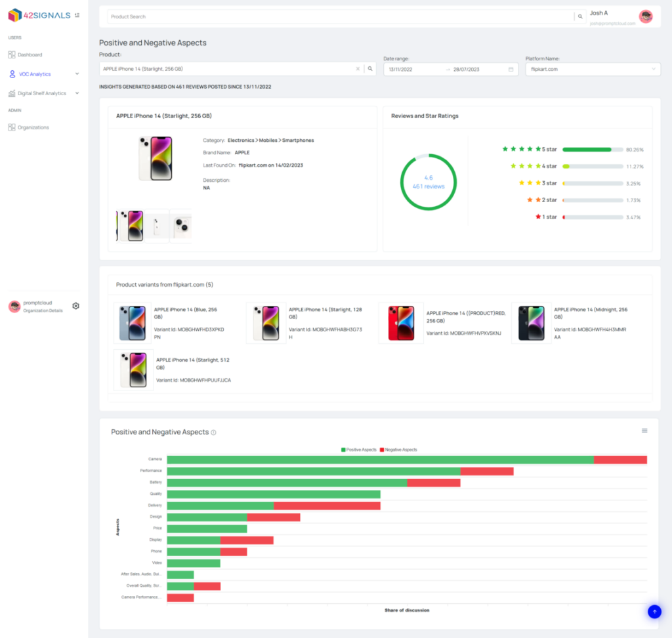Open Digital Shelf Analytics via its chart icon

[x=11, y=93]
